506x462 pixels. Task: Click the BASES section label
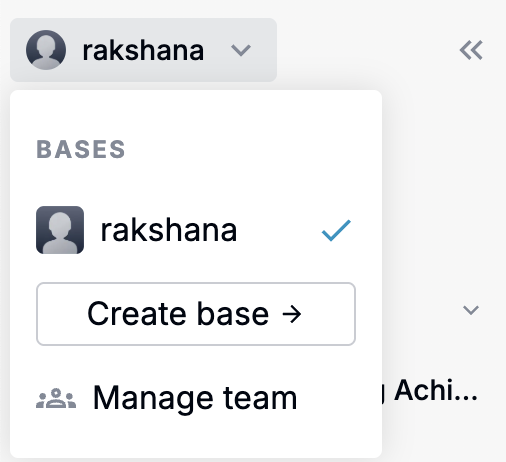point(81,149)
